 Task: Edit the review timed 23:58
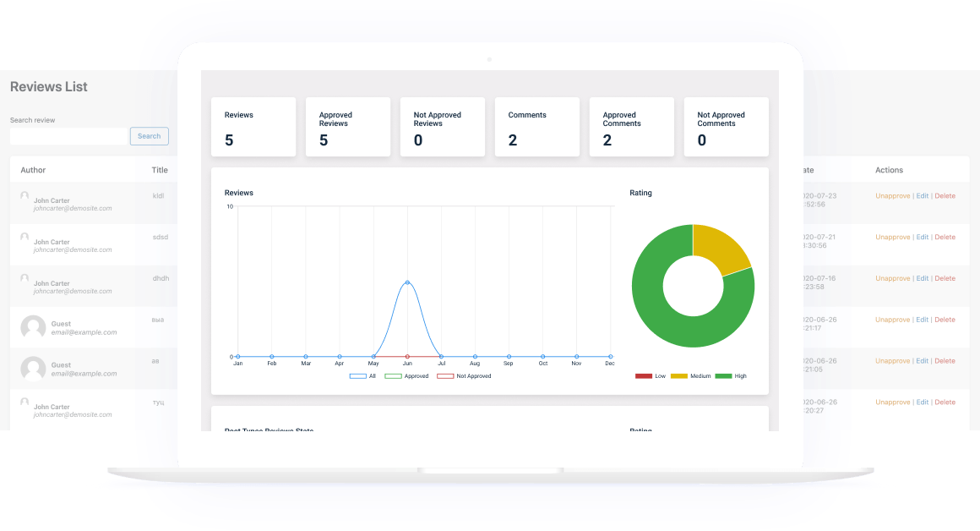923,278
